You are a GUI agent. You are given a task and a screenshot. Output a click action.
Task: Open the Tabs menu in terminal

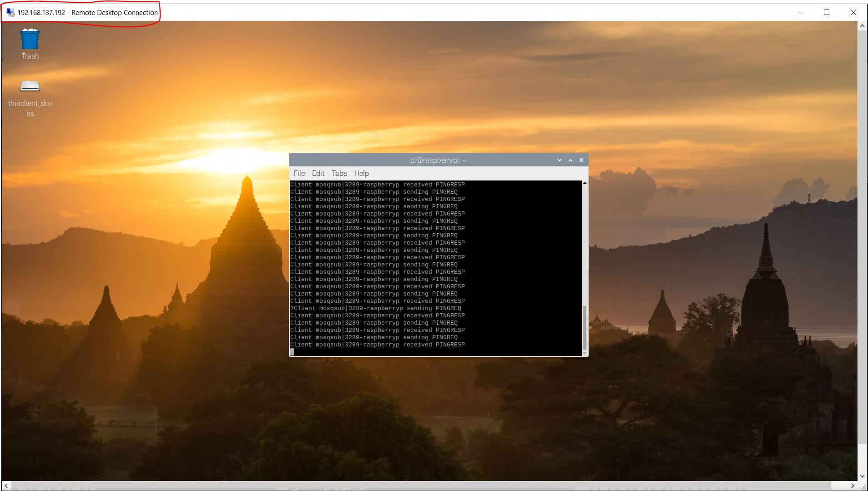339,173
